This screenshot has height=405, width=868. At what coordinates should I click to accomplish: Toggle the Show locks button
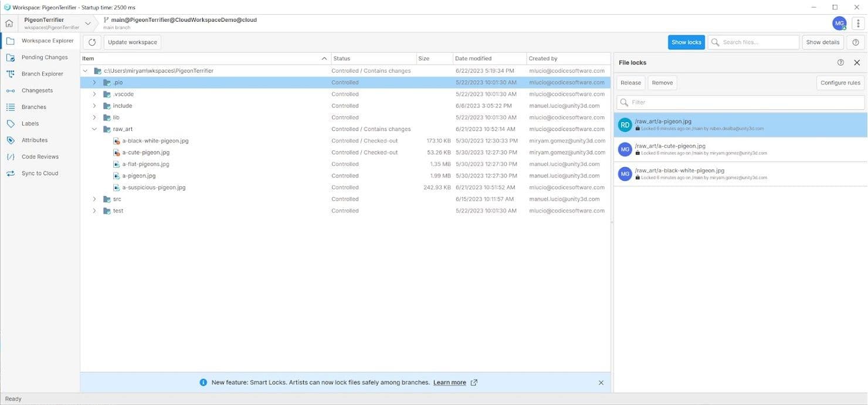coord(686,42)
